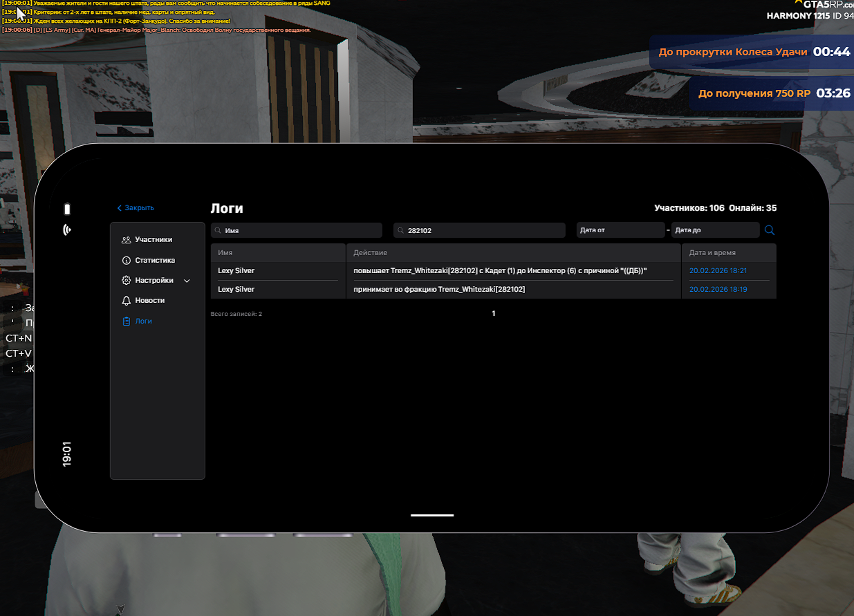854x616 pixels.
Task: Open the Дата от date field
Action: point(620,230)
